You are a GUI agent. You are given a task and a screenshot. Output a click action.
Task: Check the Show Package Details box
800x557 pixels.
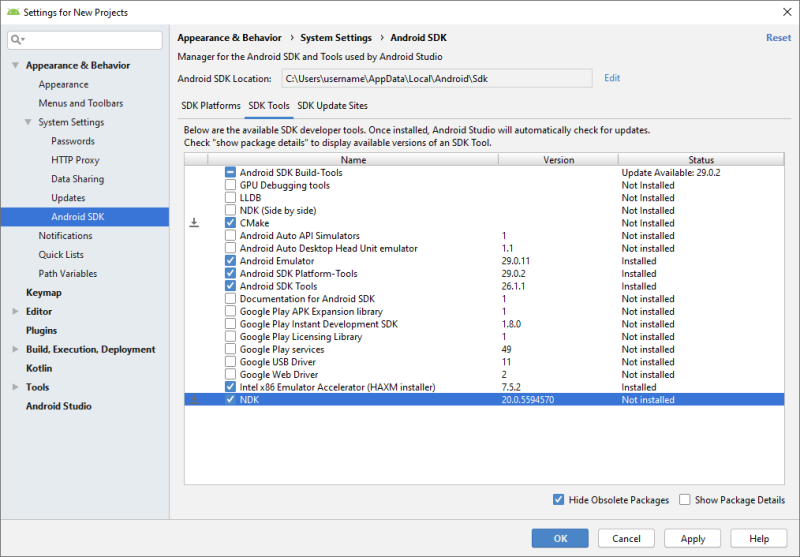coord(685,500)
